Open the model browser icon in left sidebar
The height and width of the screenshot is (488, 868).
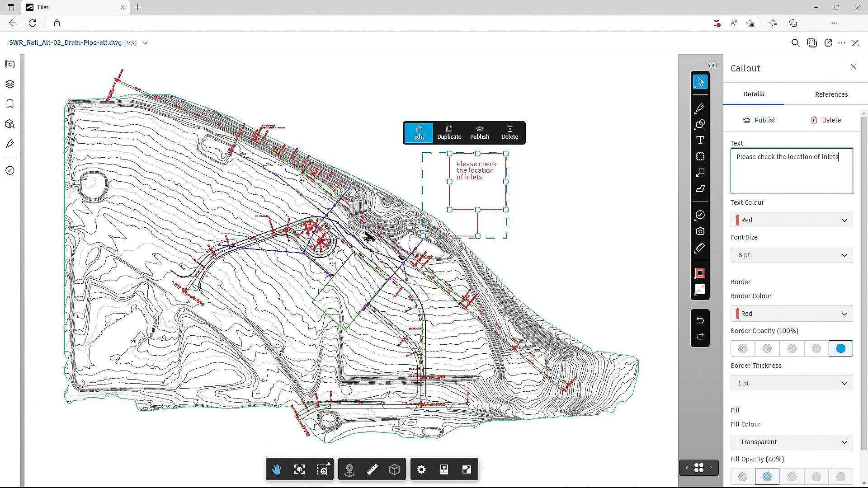tap(10, 124)
